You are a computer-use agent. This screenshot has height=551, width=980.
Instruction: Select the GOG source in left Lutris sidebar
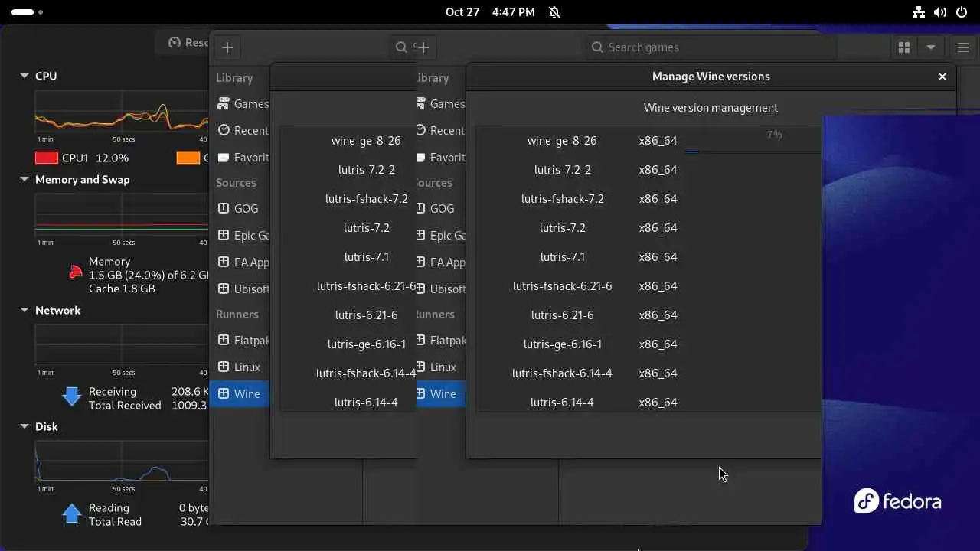pos(240,208)
